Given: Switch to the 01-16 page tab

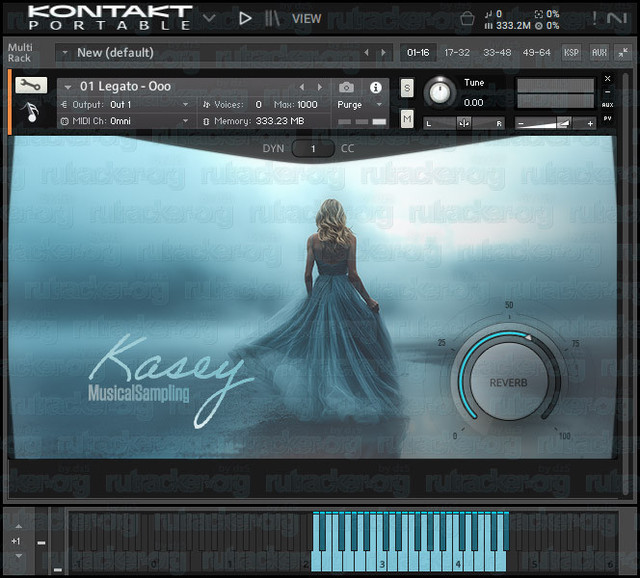Looking at the screenshot, I should (418, 53).
